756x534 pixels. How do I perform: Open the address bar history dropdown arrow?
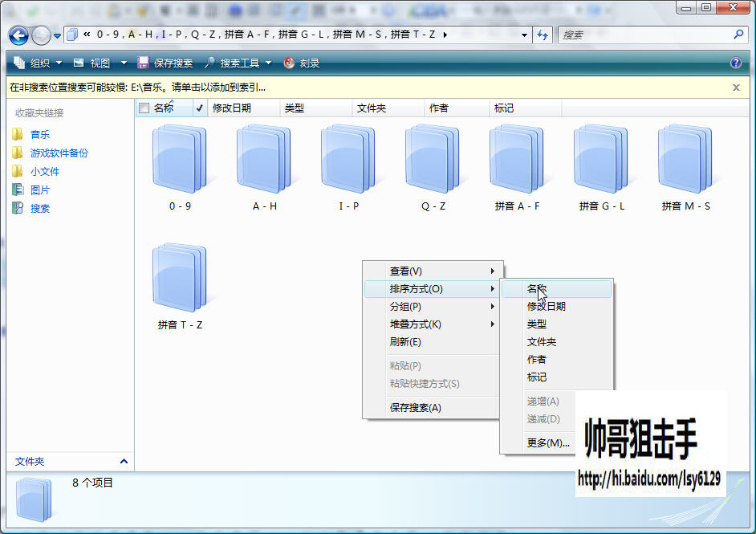coord(524,35)
